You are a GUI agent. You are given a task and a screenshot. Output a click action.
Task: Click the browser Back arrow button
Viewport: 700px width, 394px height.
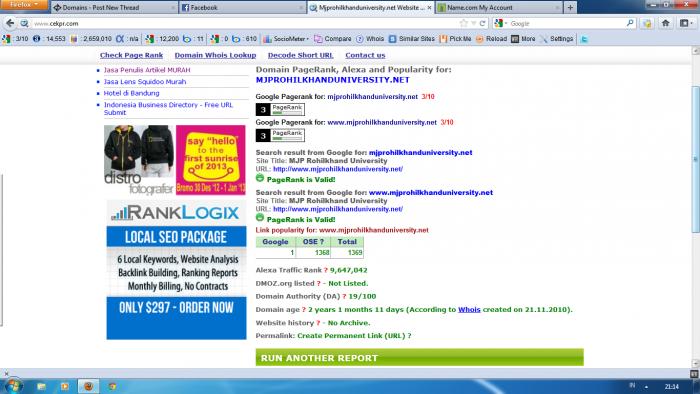[x=10, y=23]
